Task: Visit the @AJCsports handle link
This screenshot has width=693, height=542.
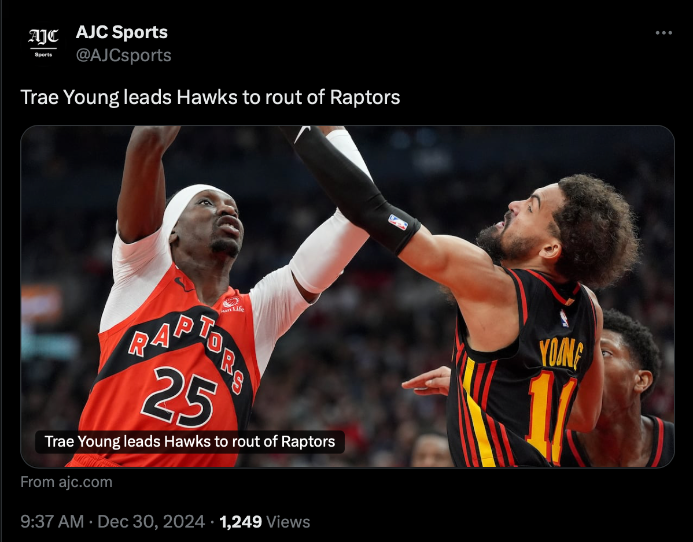Action: pyautogui.click(x=123, y=56)
